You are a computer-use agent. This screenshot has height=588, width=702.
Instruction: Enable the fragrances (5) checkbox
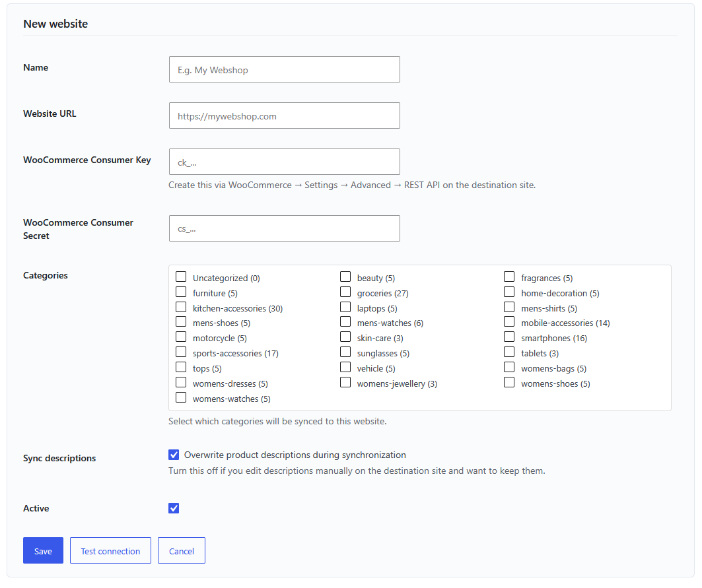509,277
